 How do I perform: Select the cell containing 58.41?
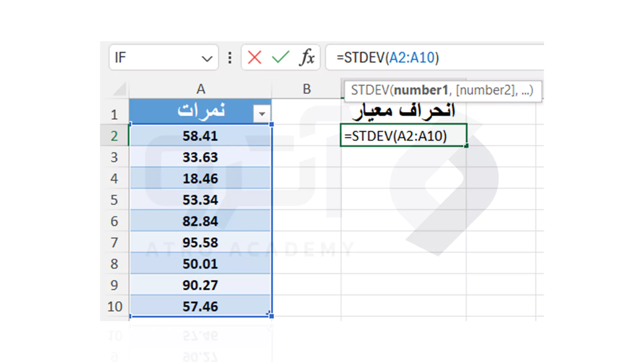click(201, 136)
